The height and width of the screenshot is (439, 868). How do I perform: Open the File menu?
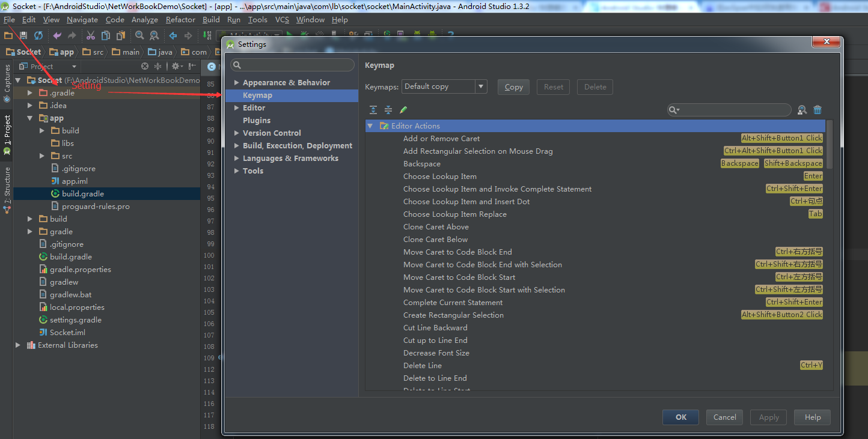9,20
